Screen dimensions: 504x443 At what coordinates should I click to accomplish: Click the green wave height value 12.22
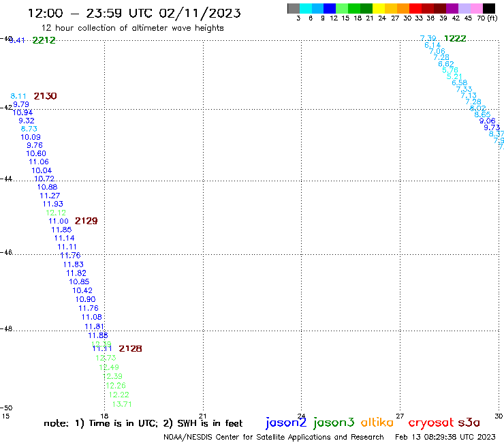(x=119, y=395)
